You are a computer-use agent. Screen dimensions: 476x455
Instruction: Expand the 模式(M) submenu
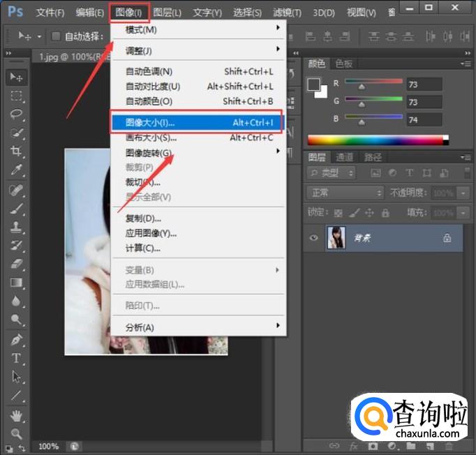pos(200,30)
